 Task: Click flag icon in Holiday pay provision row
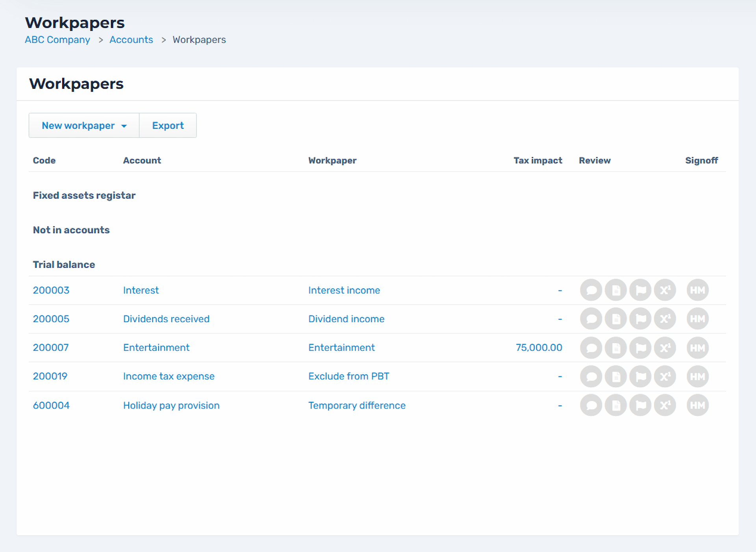point(641,405)
